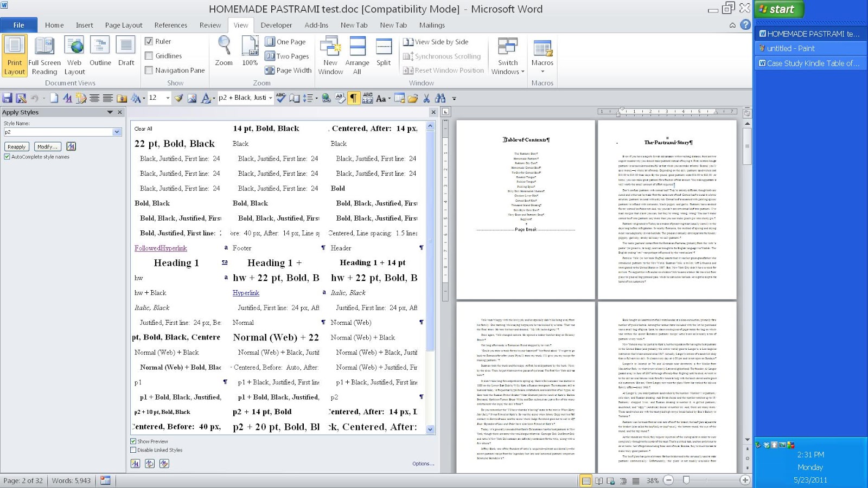This screenshot has width=868, height=488.
Task: Switch to the Page Layout tab
Action: coord(124,25)
